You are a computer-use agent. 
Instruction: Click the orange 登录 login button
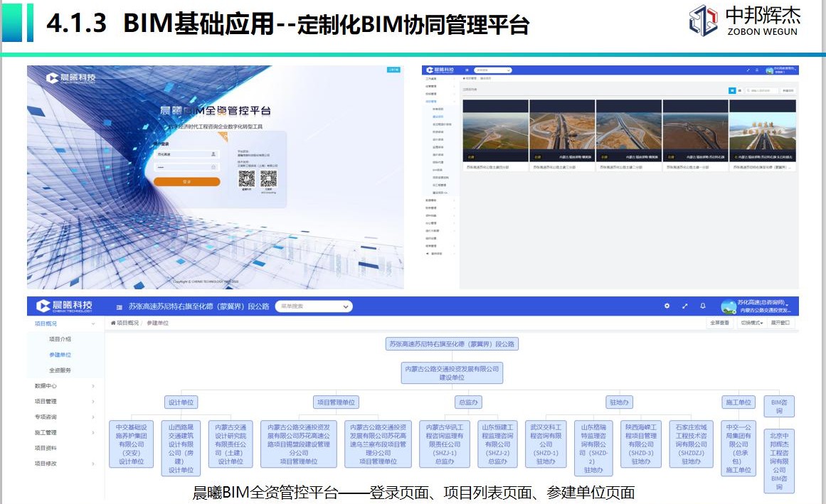point(187,181)
